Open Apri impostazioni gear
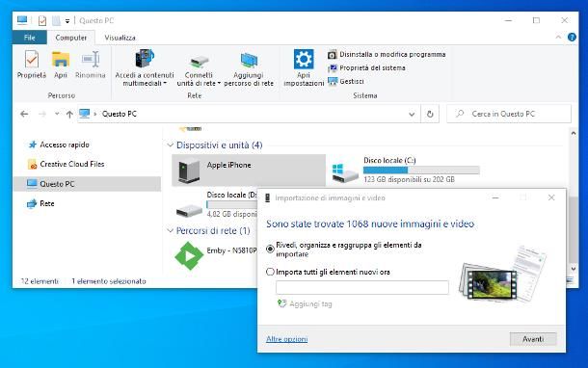This screenshot has width=588, height=368. 304,67
